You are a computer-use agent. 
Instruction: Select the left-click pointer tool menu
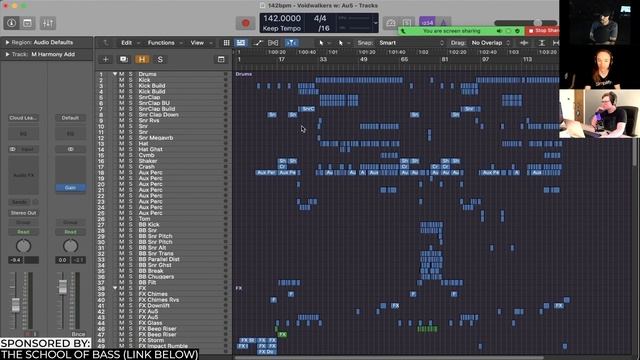(x=323, y=43)
